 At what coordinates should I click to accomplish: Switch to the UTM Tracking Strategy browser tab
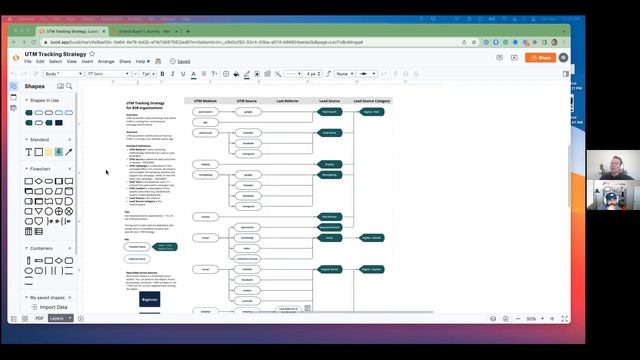pos(72,31)
